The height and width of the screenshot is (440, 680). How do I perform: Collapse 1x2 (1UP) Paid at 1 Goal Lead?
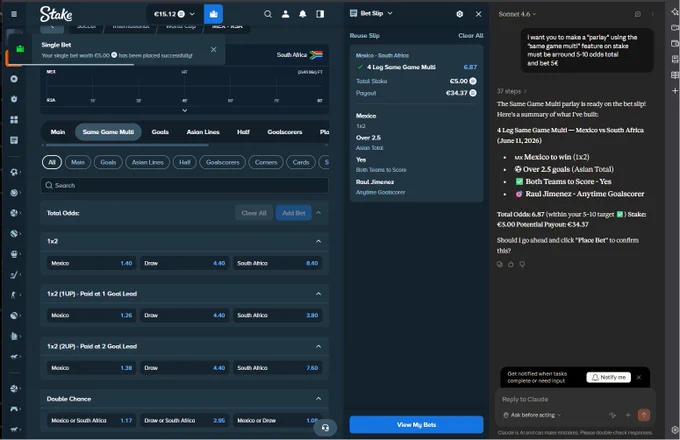[x=318, y=293]
